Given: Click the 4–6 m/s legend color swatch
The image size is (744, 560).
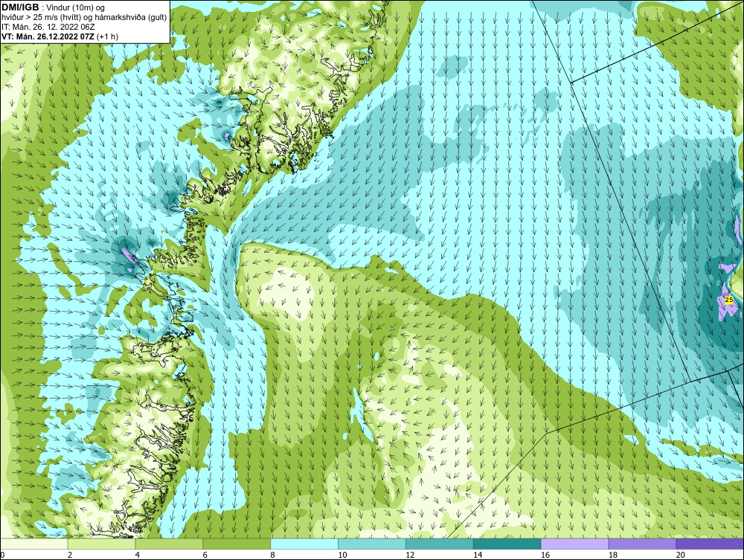Looking at the screenshot, I should [x=169, y=544].
